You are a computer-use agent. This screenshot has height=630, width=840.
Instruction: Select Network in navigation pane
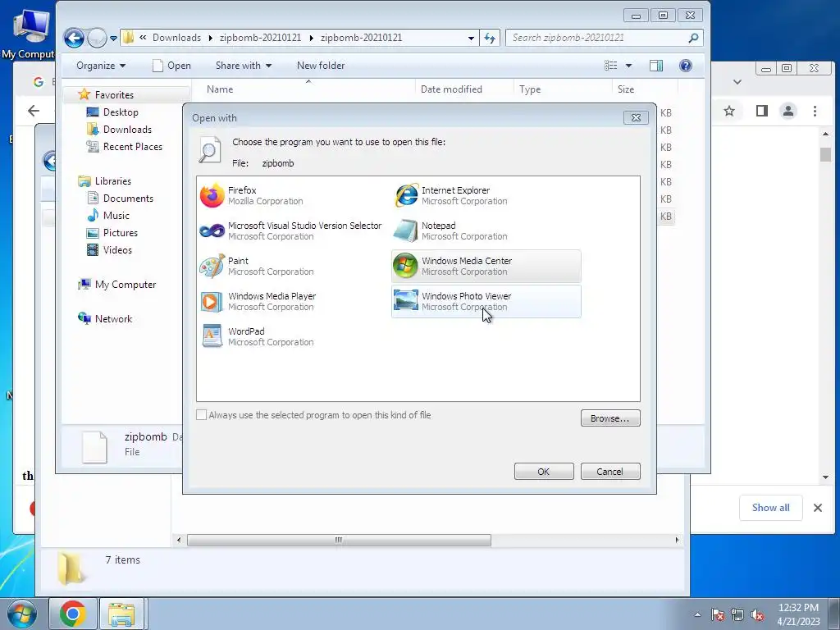click(x=113, y=319)
